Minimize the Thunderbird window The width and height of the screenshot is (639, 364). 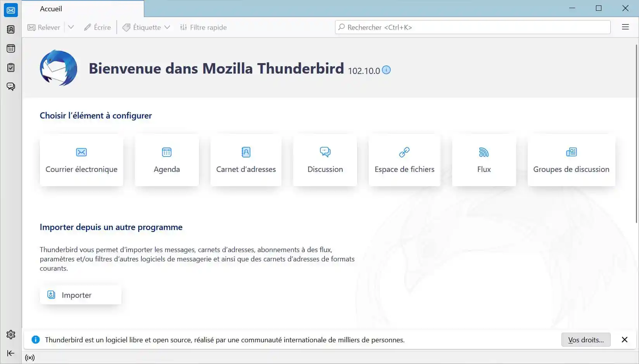tap(572, 8)
